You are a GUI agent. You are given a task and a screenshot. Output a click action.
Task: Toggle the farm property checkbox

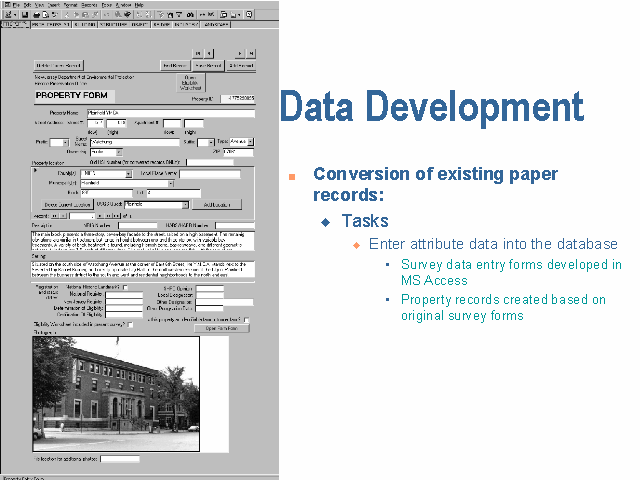(244, 319)
